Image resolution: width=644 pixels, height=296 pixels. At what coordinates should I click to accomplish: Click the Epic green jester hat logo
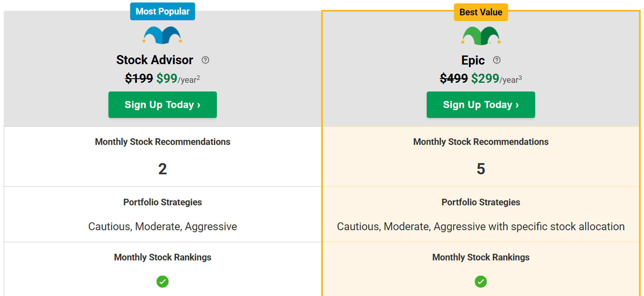pyautogui.click(x=481, y=35)
